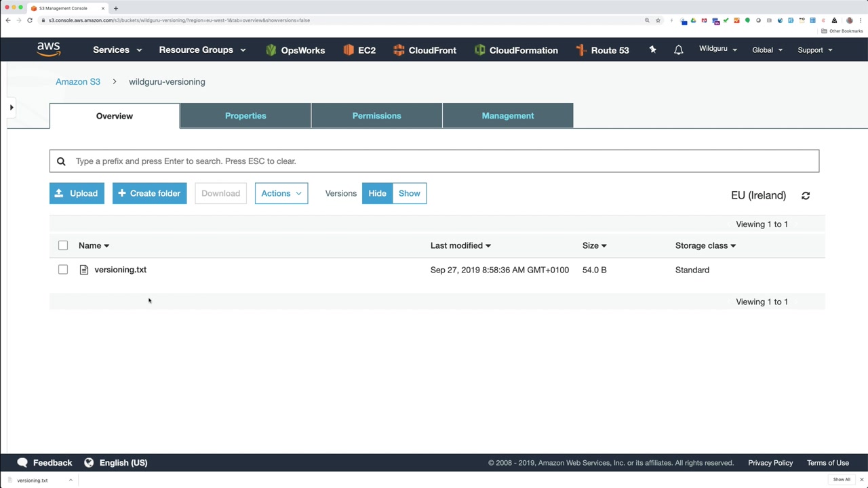Viewport: 868px width, 488px height.
Task: Click the Google Drive extension icon
Action: coord(693,20)
